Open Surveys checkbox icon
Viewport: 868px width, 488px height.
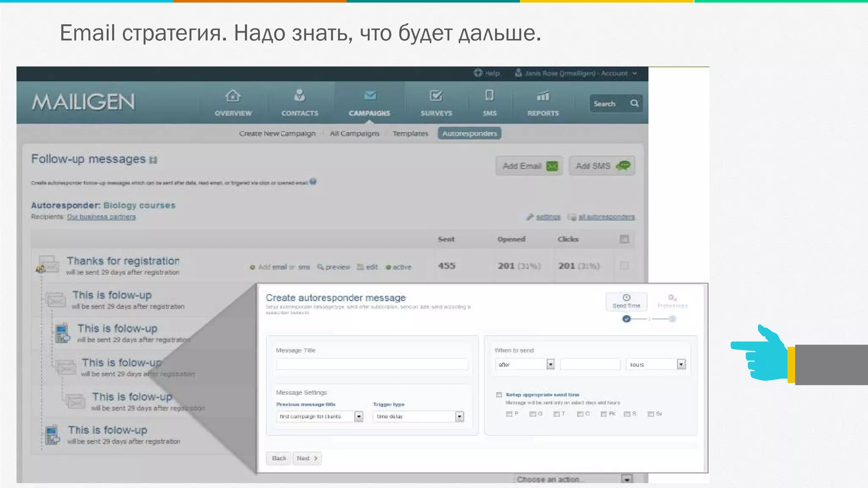point(436,96)
